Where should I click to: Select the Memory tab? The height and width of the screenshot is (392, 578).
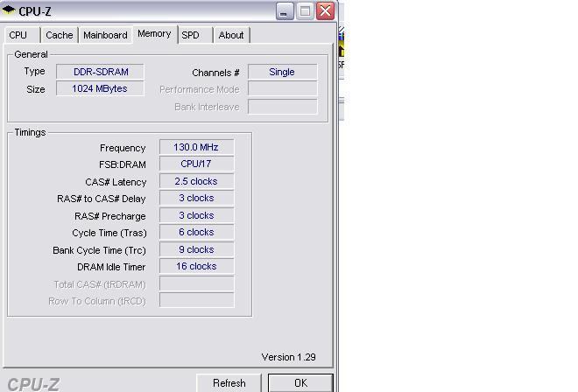tap(154, 34)
